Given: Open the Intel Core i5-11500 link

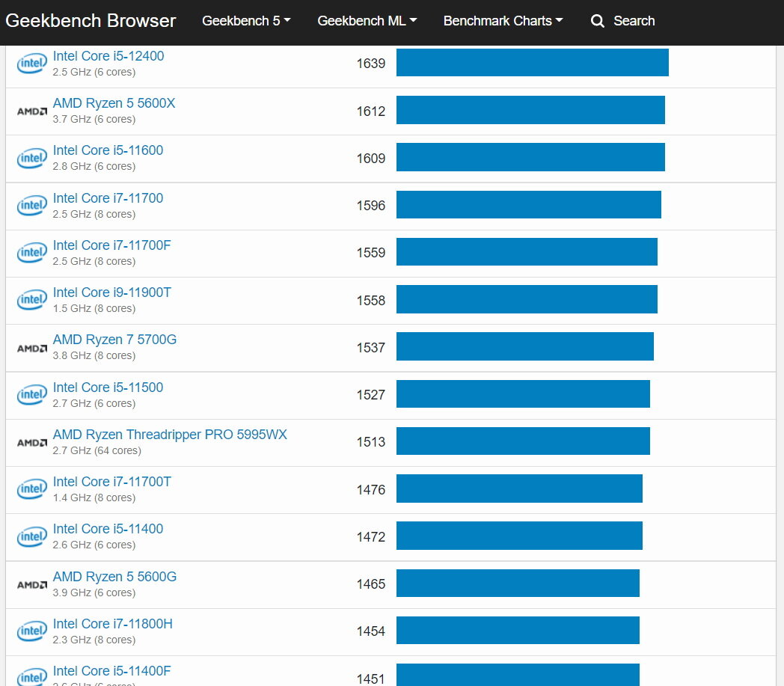Looking at the screenshot, I should point(108,388).
